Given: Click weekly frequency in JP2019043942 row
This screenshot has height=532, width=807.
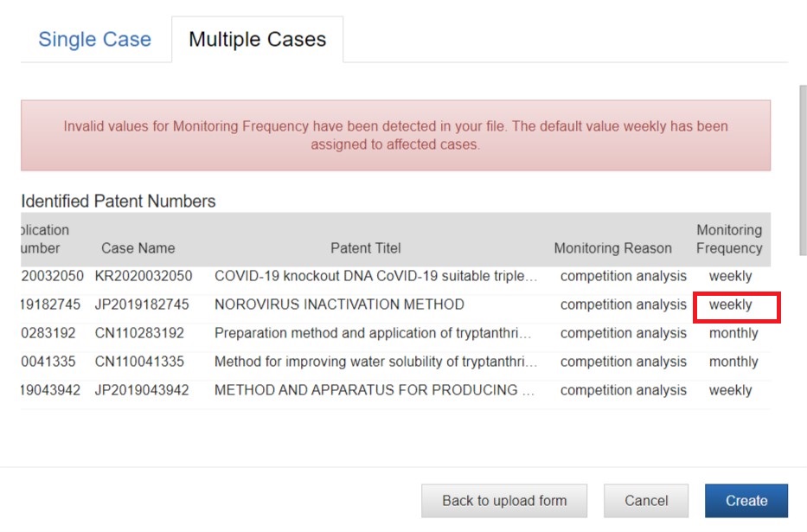Looking at the screenshot, I should pos(730,390).
